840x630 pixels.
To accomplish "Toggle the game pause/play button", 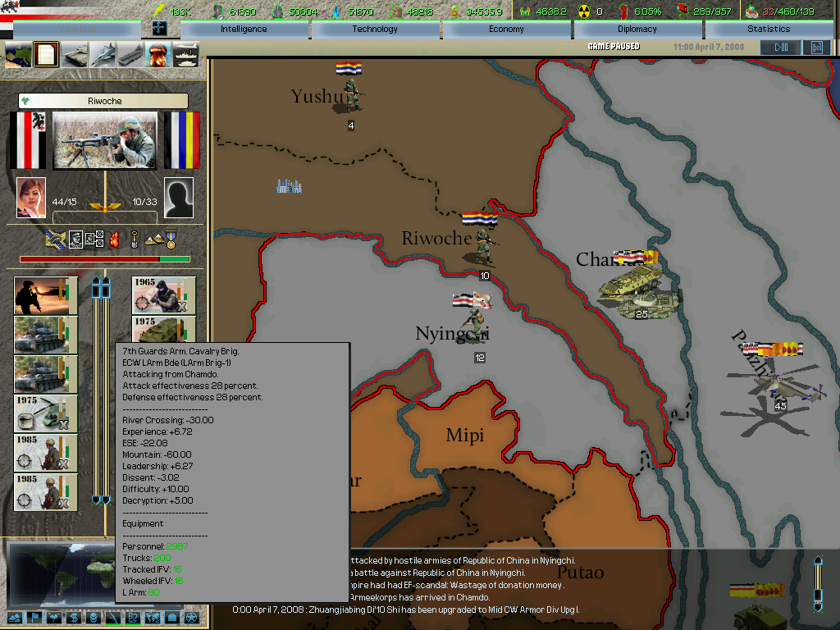I will (779, 48).
